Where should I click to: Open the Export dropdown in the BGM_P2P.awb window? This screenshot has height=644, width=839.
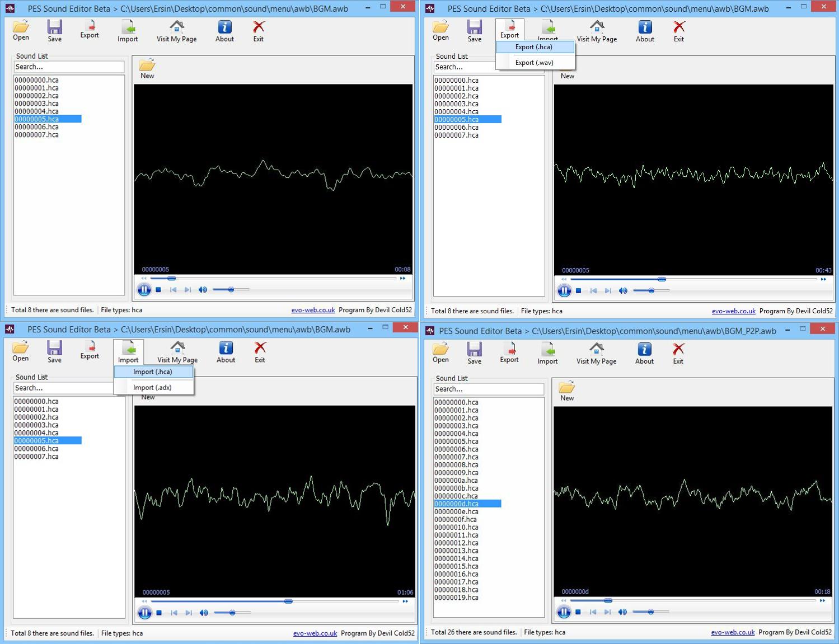click(509, 352)
